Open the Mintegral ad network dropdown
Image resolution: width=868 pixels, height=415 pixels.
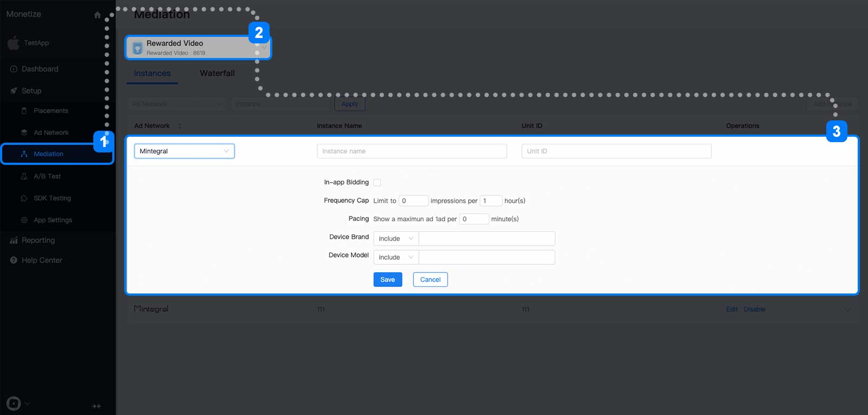[x=184, y=151]
